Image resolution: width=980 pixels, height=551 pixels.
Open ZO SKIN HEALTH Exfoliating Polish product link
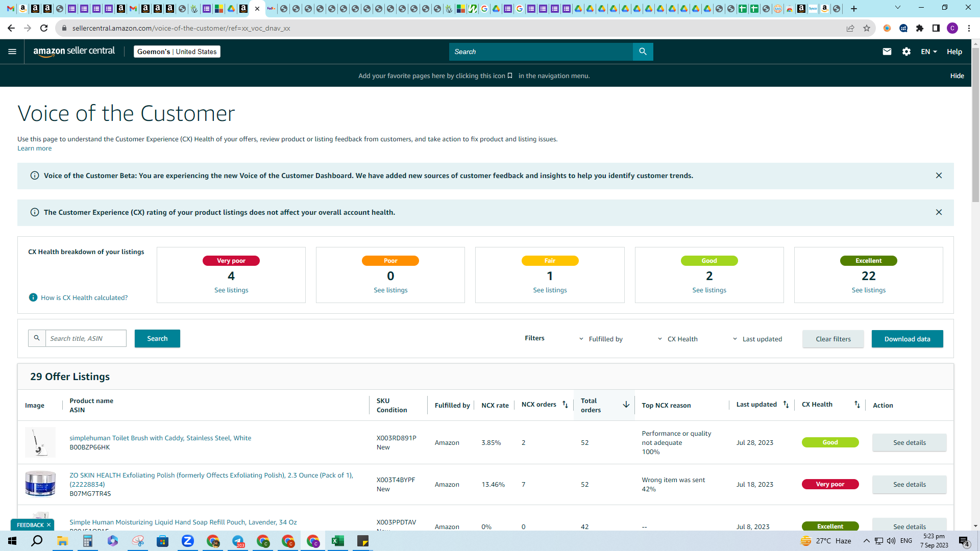(x=211, y=480)
